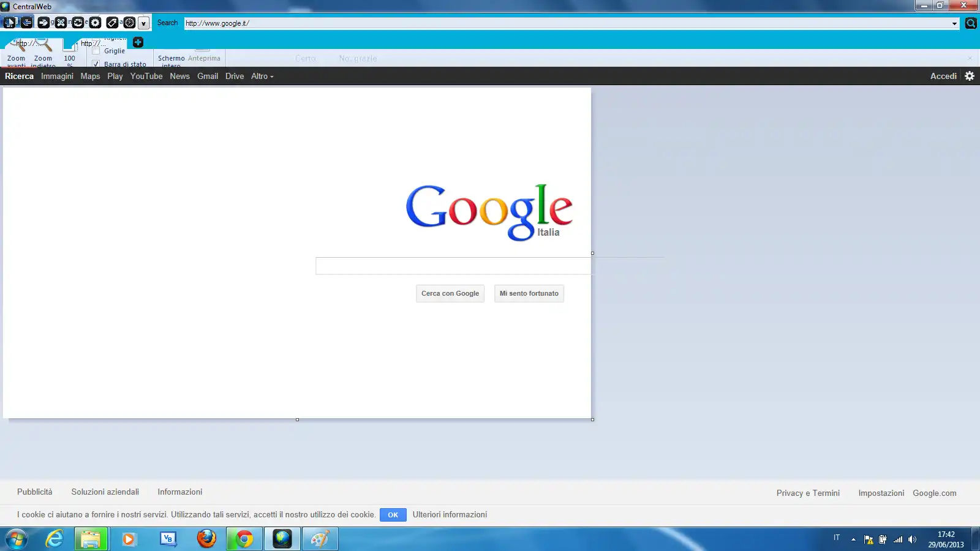Open Google options gear icon

point(970,76)
